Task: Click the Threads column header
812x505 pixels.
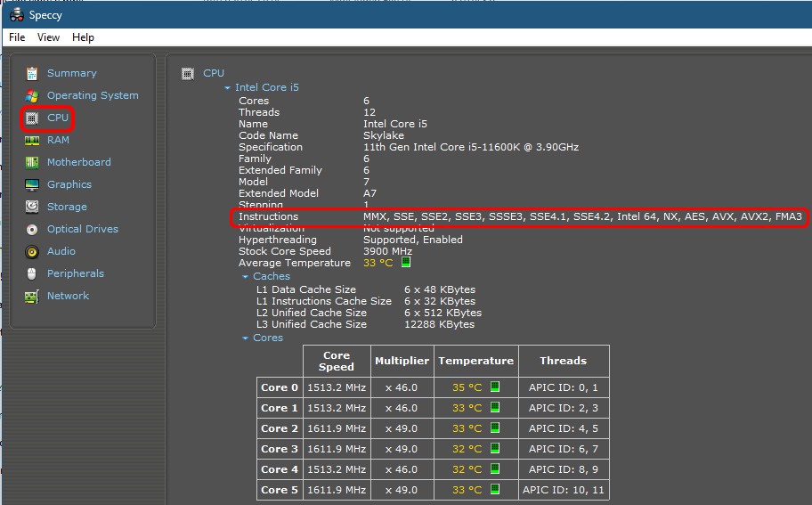Action: click(564, 362)
